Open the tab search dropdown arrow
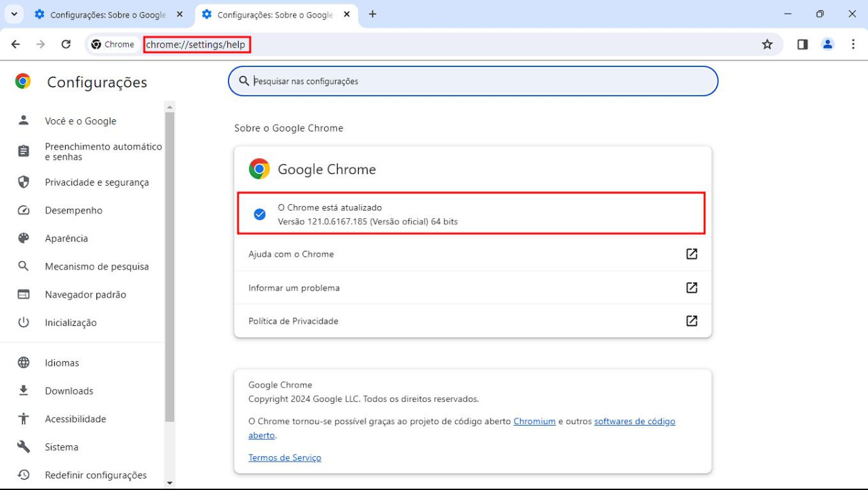Screen dimensions: 868x490 (x=14, y=14)
